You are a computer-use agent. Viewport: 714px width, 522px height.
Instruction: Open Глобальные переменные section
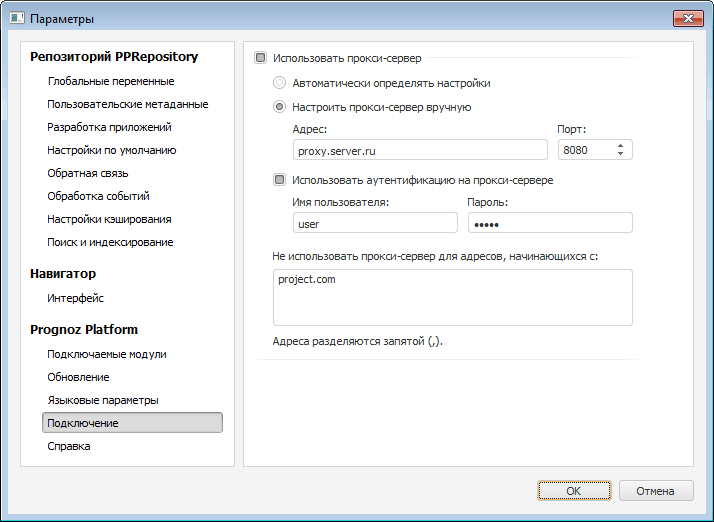point(111,81)
